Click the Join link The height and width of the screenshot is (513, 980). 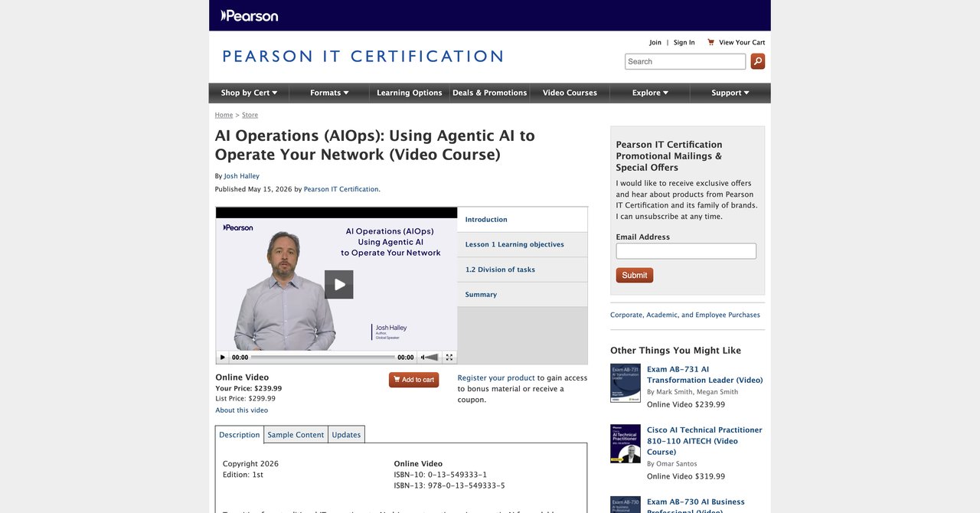coord(655,42)
